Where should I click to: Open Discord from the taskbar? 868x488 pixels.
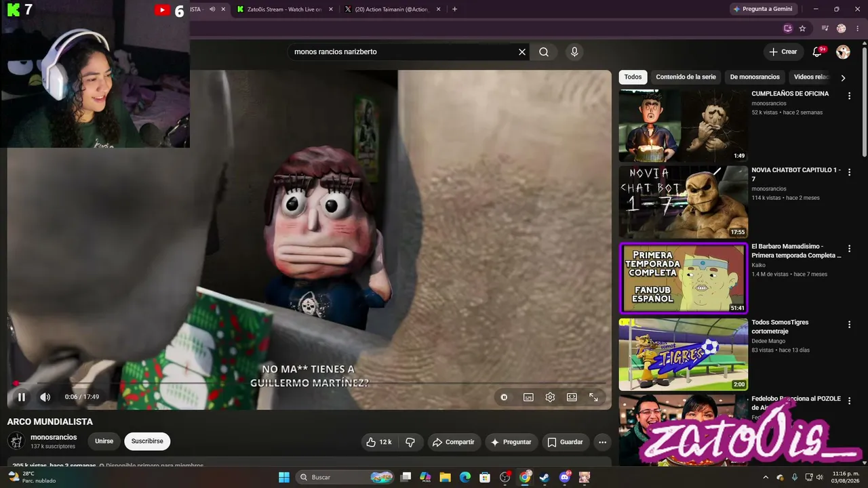[x=564, y=477]
